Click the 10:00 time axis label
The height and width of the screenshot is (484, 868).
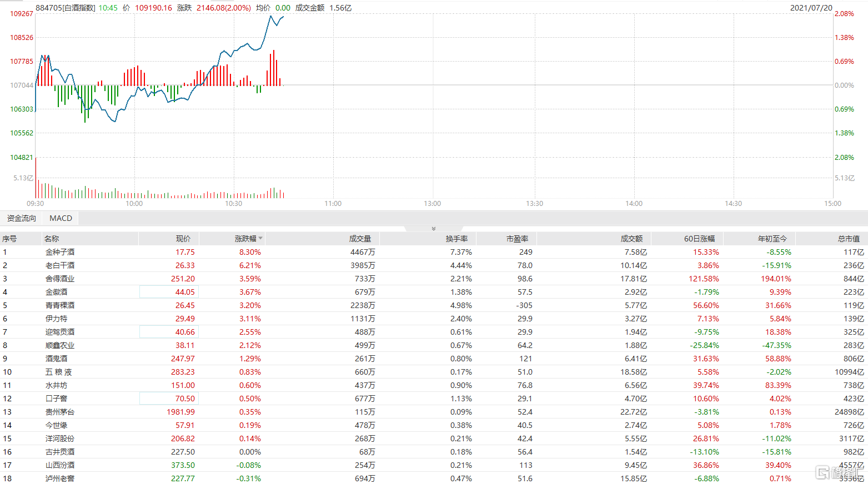tap(134, 204)
